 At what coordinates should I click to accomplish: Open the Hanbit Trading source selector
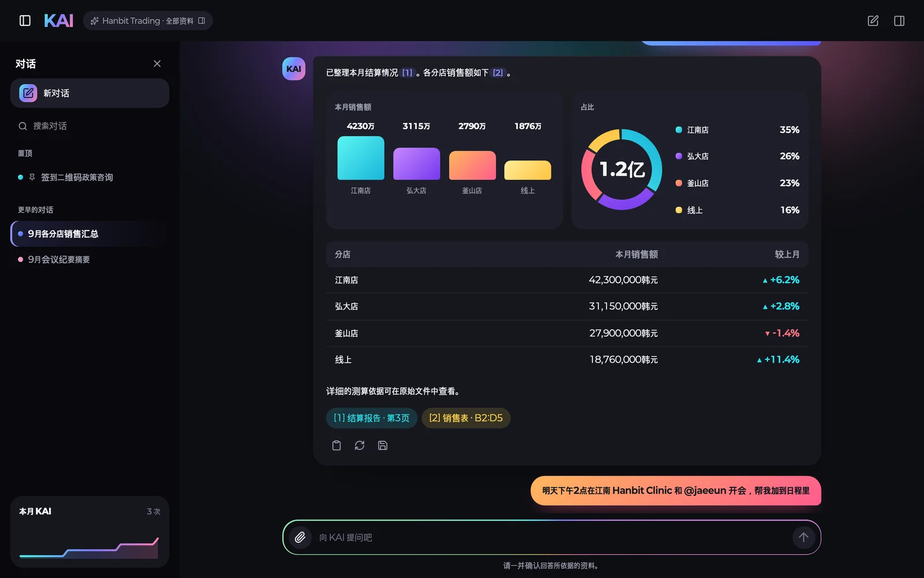pyautogui.click(x=148, y=21)
